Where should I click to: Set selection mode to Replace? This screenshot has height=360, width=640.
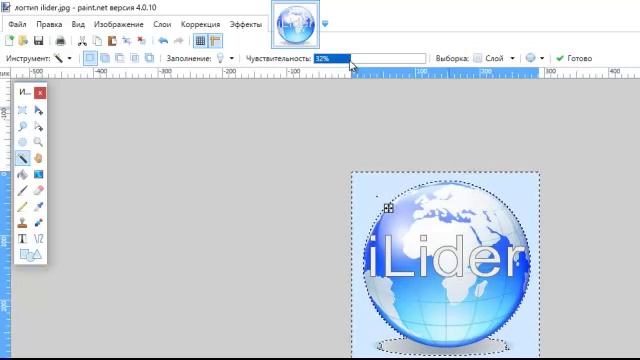(90, 58)
